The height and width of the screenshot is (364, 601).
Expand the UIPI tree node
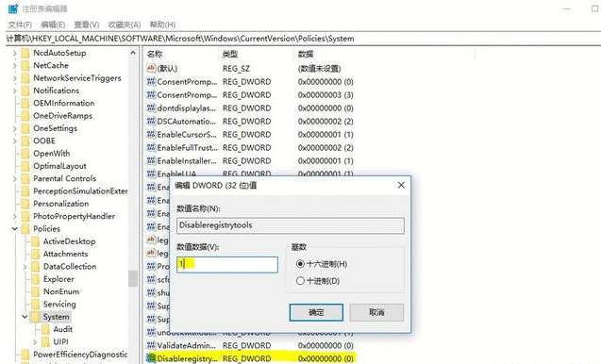(35, 341)
